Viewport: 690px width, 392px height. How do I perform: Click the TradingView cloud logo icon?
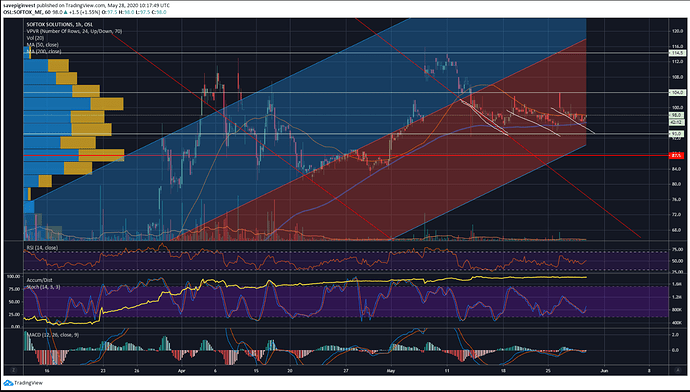pyautogui.click(x=8, y=383)
